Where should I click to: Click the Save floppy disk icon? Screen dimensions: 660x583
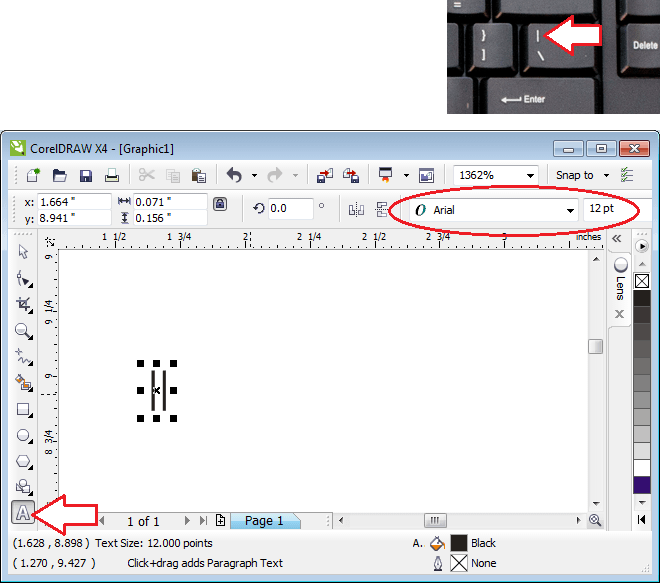[86, 175]
